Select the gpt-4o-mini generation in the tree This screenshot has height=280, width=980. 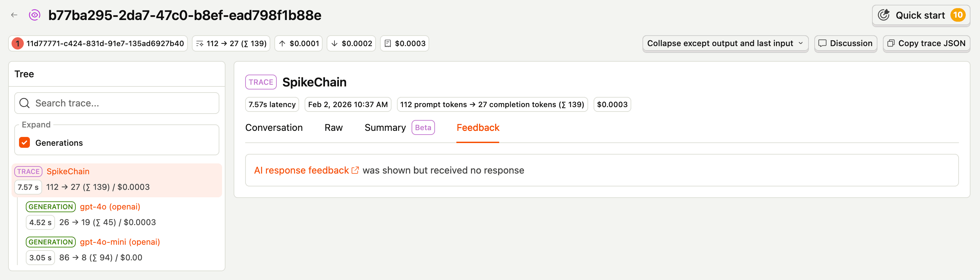pyautogui.click(x=120, y=242)
